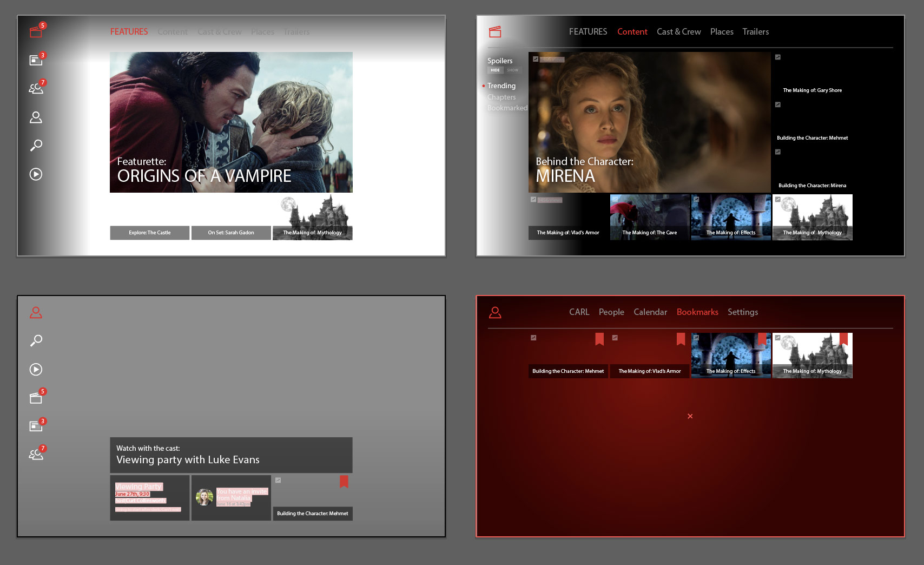Image resolution: width=924 pixels, height=565 pixels.
Task: Click the "Building the Character: Mirena" label
Action: tap(813, 186)
